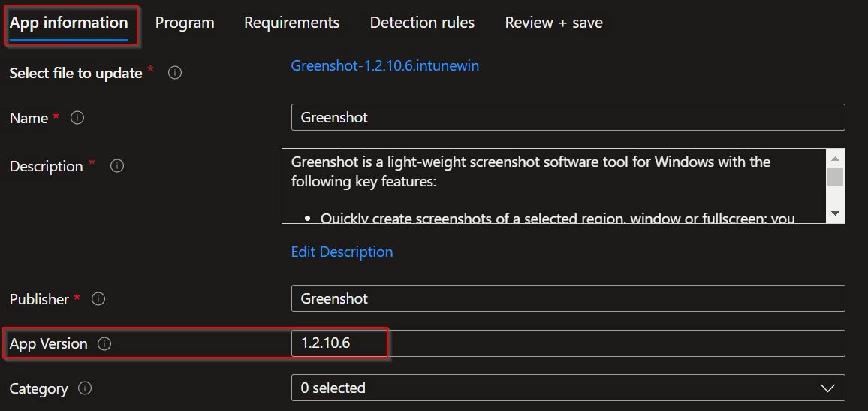The image size is (868, 411).
Task: Focus the Publisher input field
Action: click(x=568, y=298)
